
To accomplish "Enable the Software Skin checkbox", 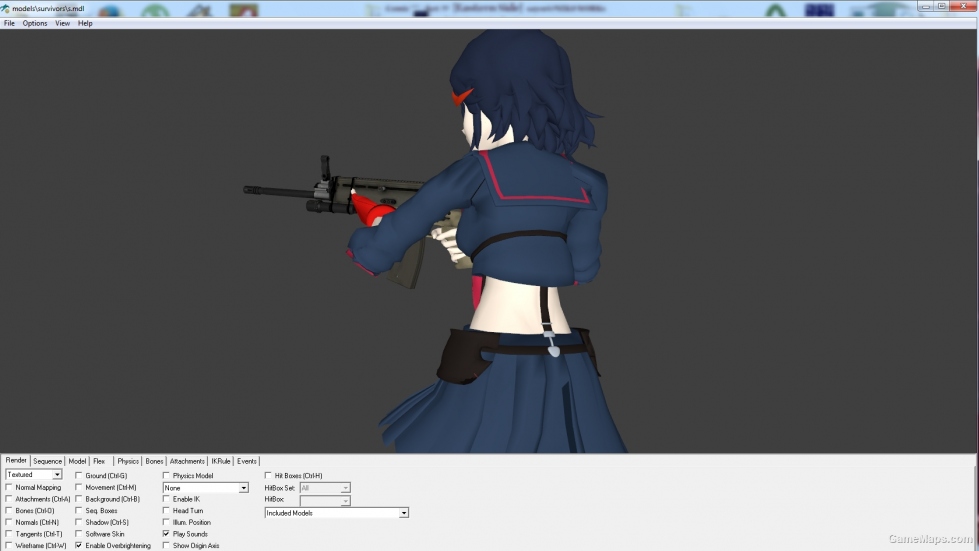I will coord(79,534).
